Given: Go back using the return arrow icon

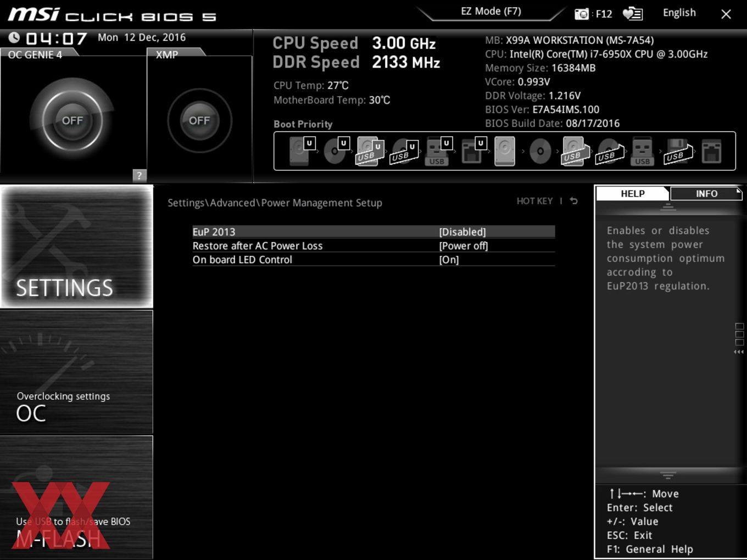Looking at the screenshot, I should pyautogui.click(x=573, y=201).
